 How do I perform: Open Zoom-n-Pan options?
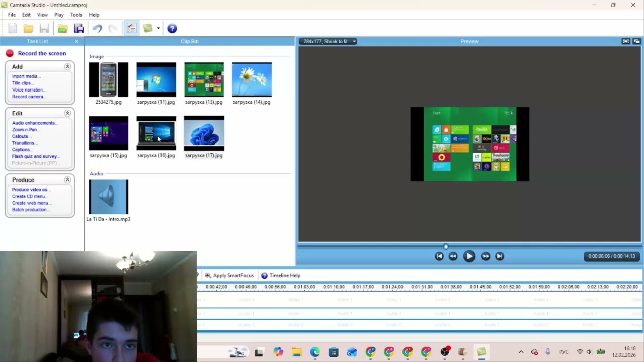pyautogui.click(x=26, y=130)
